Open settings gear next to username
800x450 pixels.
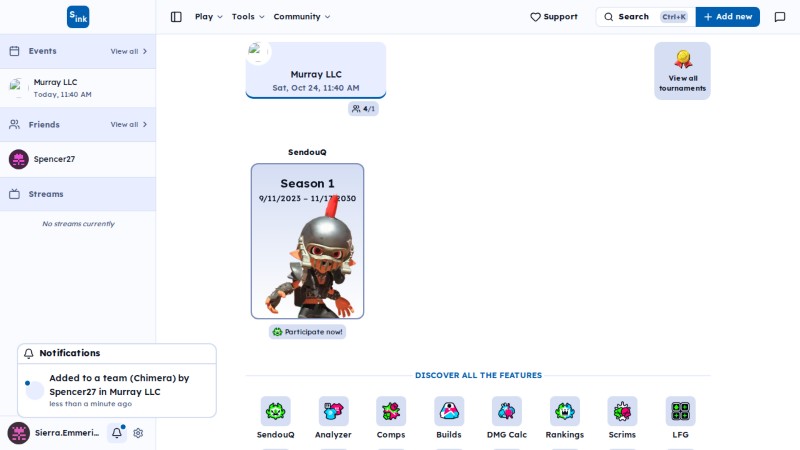[x=138, y=433]
